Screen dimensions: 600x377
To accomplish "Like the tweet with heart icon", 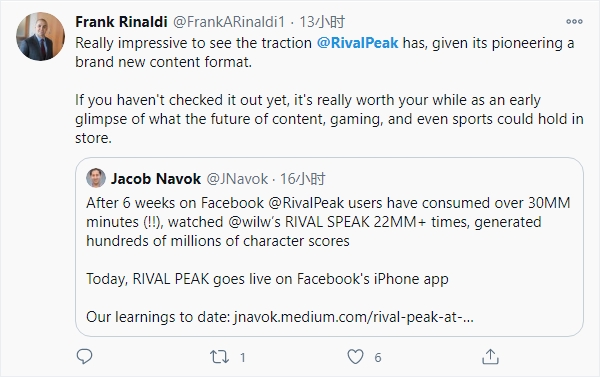I will pyautogui.click(x=355, y=357).
